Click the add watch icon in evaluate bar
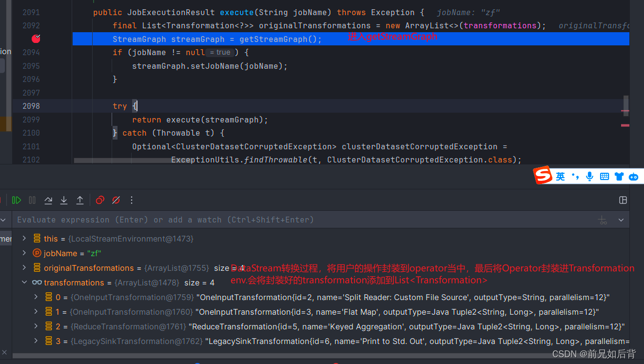This screenshot has width=644, height=364. (603, 220)
